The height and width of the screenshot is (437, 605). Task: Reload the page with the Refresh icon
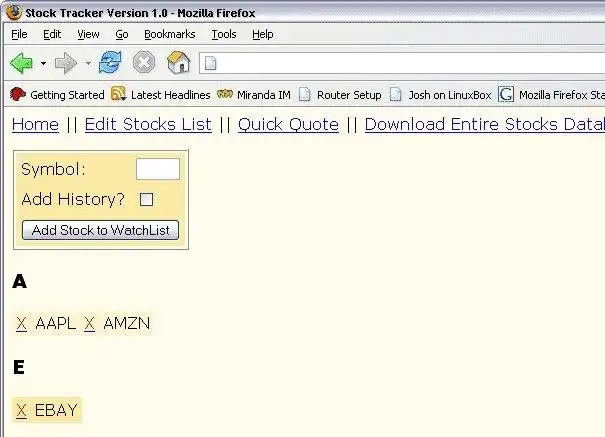point(110,62)
